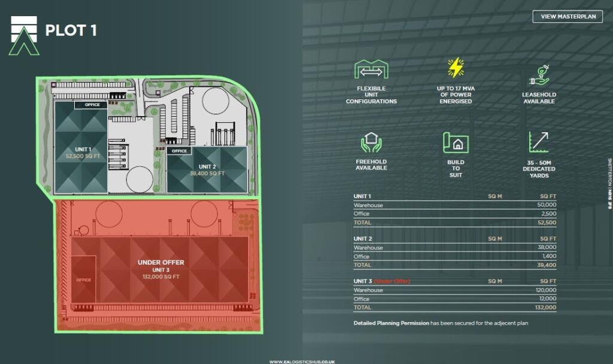Click the Unit 2 office label
This screenshot has height=364, width=613.
[180, 151]
